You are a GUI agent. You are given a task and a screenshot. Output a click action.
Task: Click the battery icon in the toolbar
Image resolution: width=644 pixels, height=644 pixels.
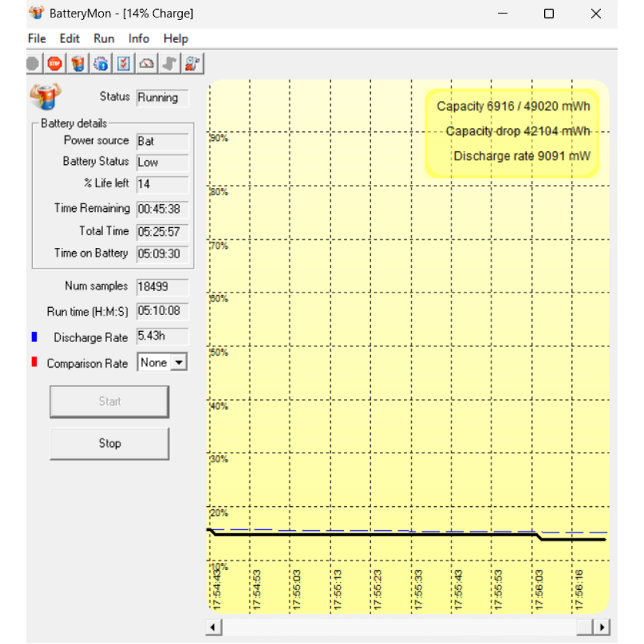[x=78, y=63]
